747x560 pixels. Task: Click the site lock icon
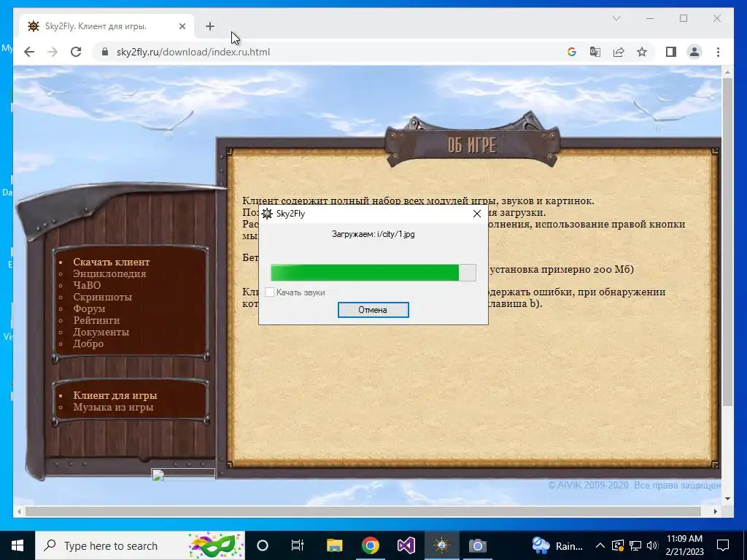[x=105, y=52]
